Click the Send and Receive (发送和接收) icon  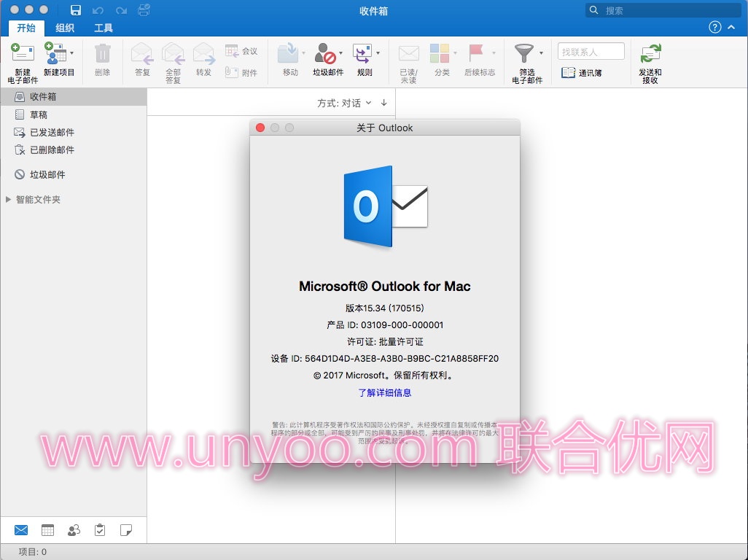(650, 53)
